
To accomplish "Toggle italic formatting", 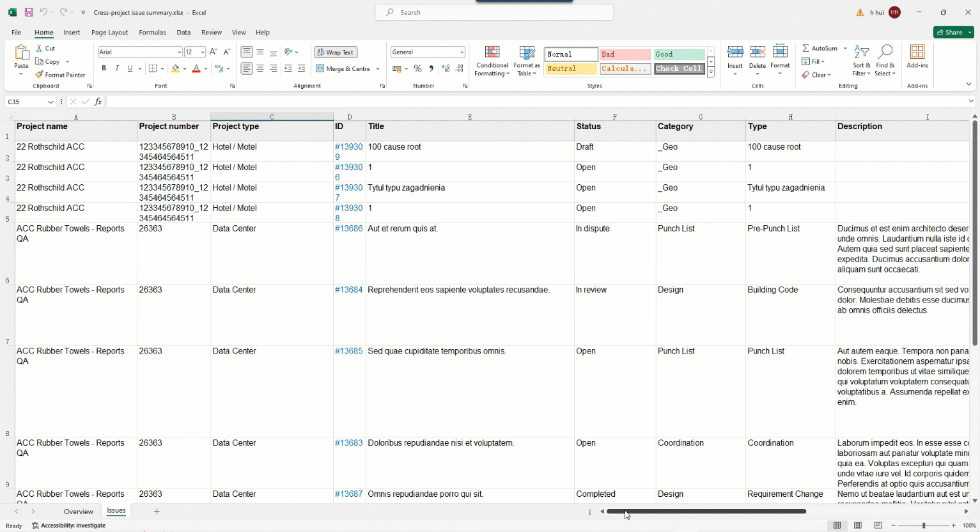I will [x=117, y=68].
